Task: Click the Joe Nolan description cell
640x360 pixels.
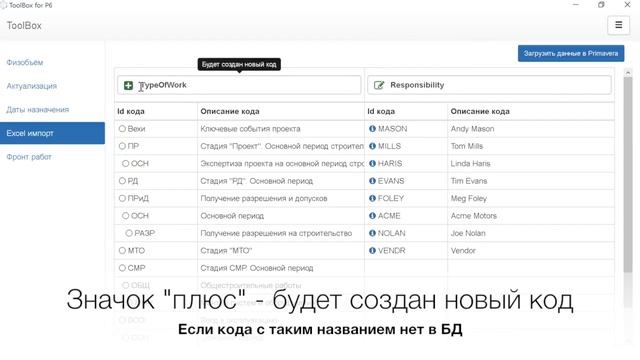Action: [531, 233]
